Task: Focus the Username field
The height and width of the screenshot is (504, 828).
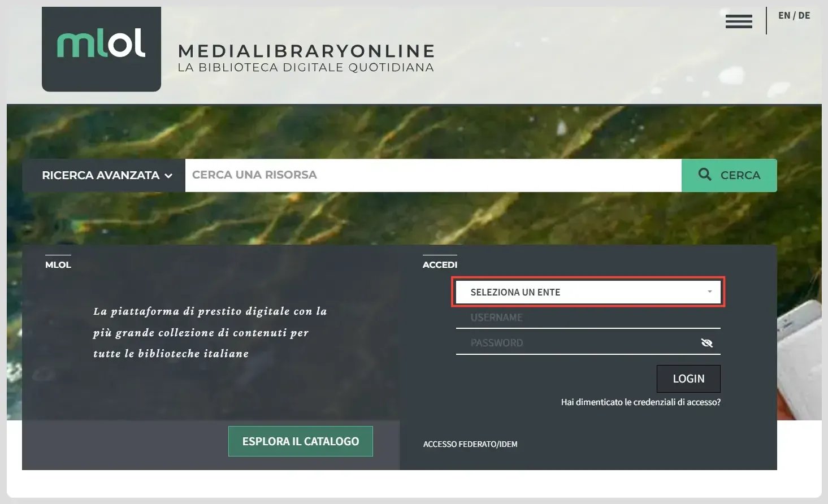Action: click(x=588, y=318)
